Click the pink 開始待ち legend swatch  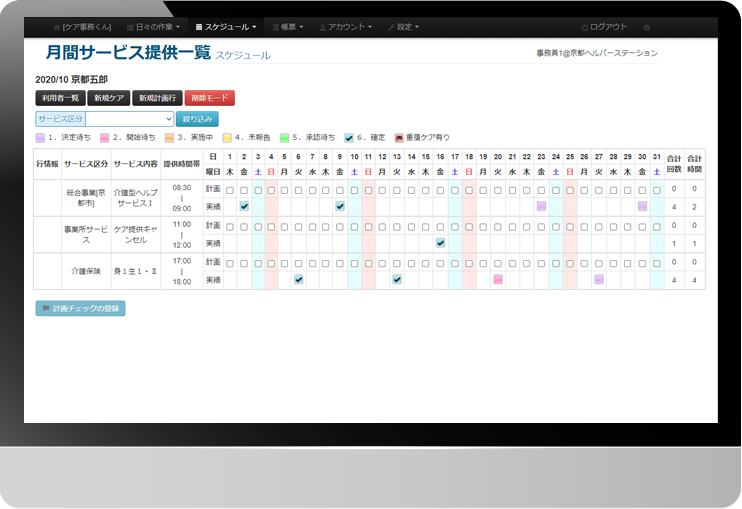[105, 138]
